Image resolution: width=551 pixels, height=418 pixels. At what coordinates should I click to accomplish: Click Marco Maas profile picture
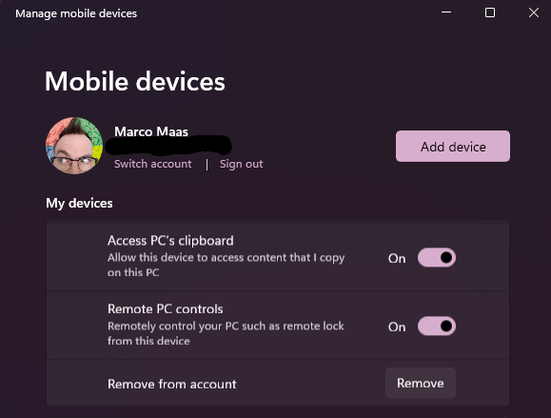[74, 145]
